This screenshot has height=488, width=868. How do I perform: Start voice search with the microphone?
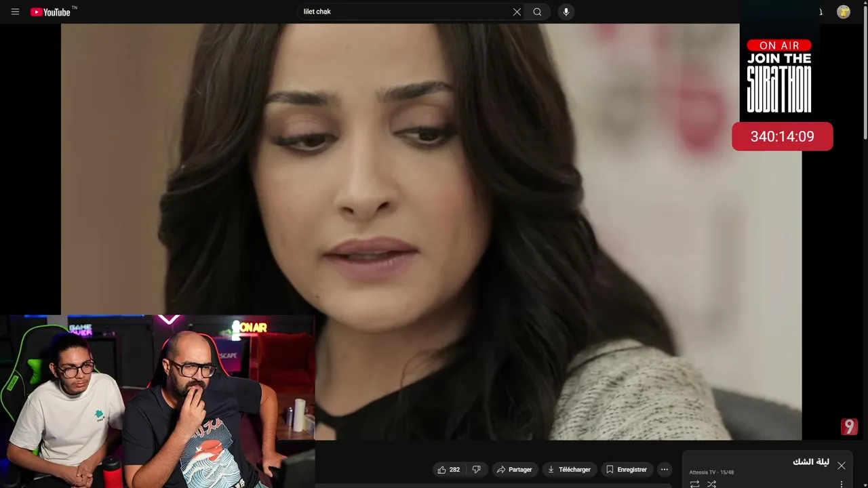click(x=566, y=12)
